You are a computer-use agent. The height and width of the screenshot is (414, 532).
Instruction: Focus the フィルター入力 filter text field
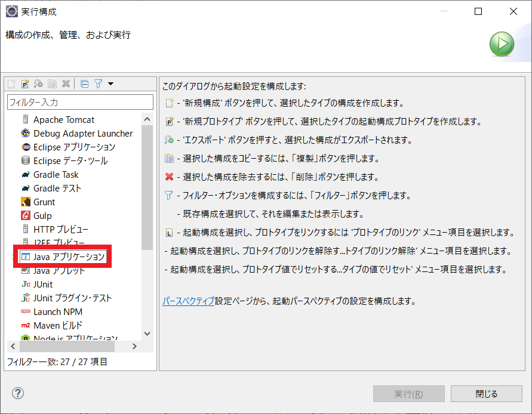[x=80, y=102]
